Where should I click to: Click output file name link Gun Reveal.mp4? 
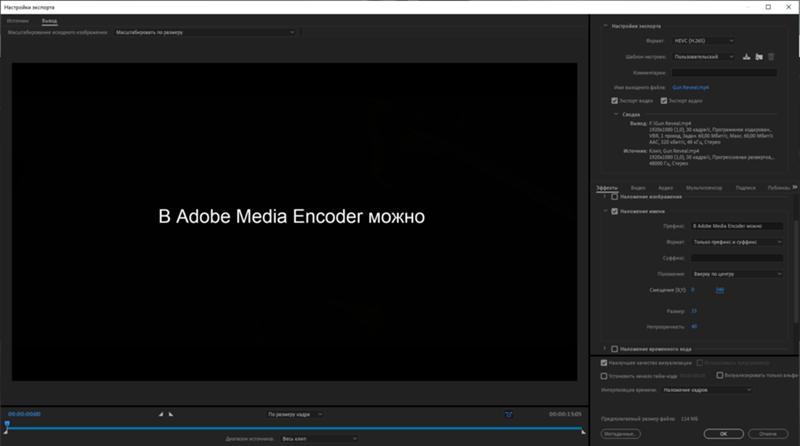point(690,88)
